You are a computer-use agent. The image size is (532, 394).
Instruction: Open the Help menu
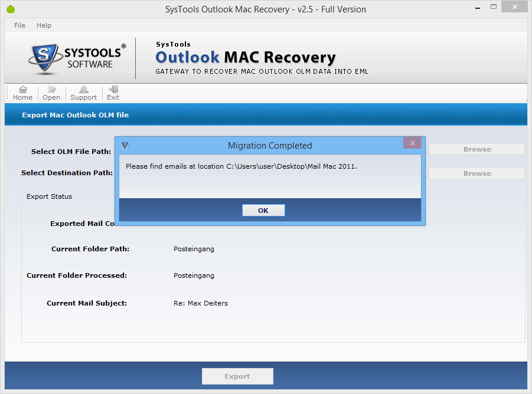tap(44, 25)
